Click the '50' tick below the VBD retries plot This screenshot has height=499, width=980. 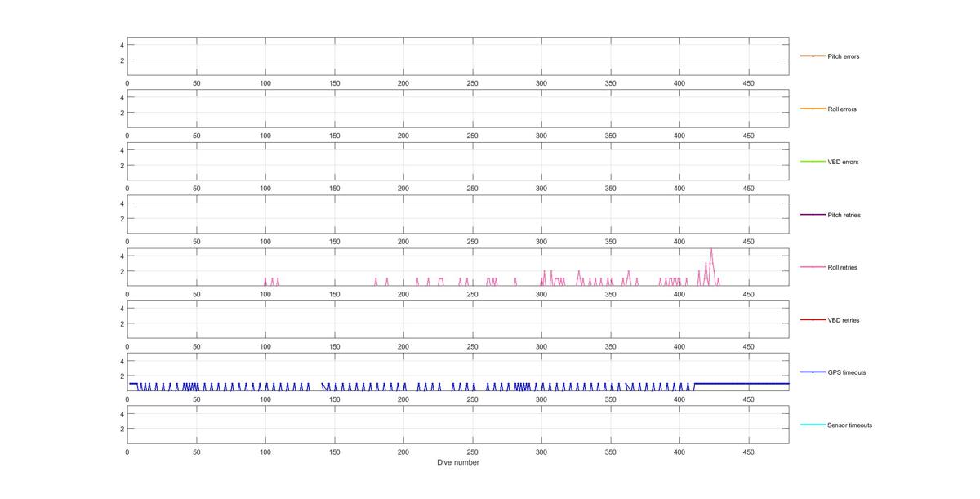click(196, 346)
